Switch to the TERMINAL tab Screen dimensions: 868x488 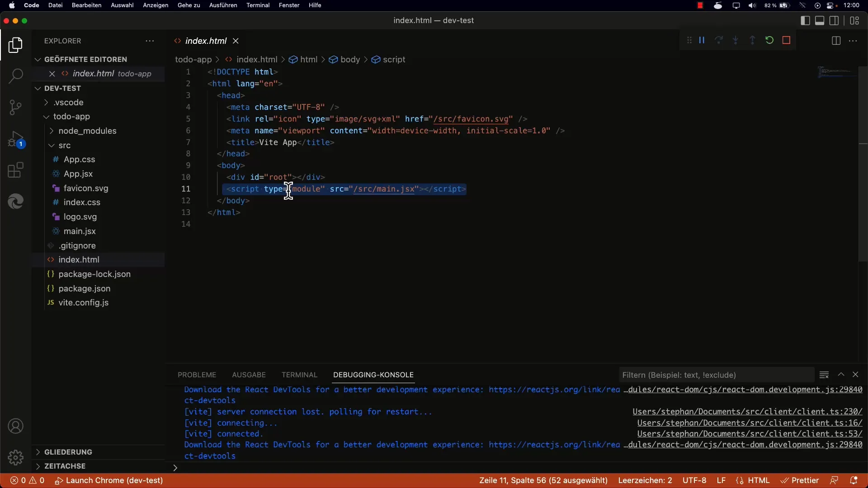[x=299, y=375]
